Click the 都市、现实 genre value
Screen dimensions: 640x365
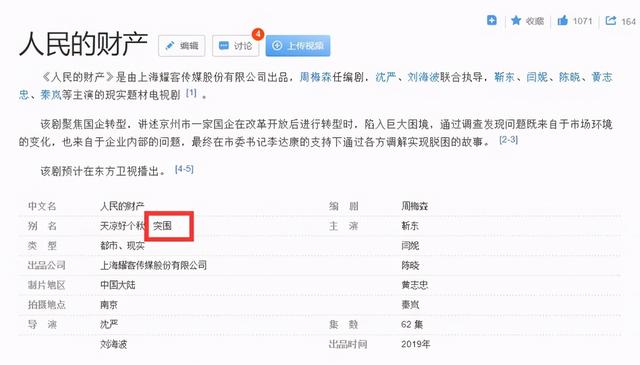pyautogui.click(x=122, y=246)
